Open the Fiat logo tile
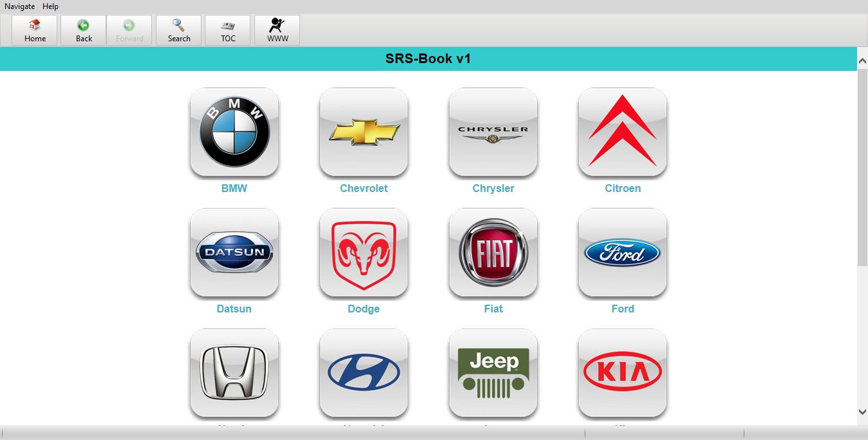The image size is (868, 440). point(493,253)
